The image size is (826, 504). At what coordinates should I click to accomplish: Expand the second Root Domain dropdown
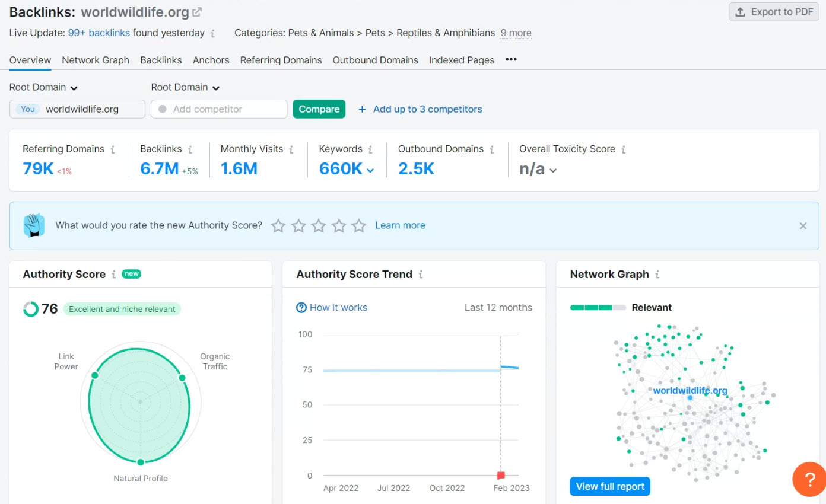(185, 87)
